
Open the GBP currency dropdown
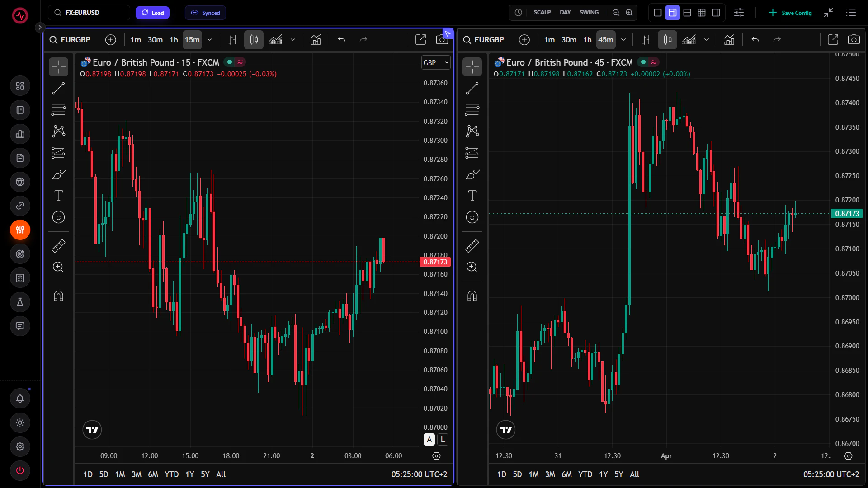[436, 63]
